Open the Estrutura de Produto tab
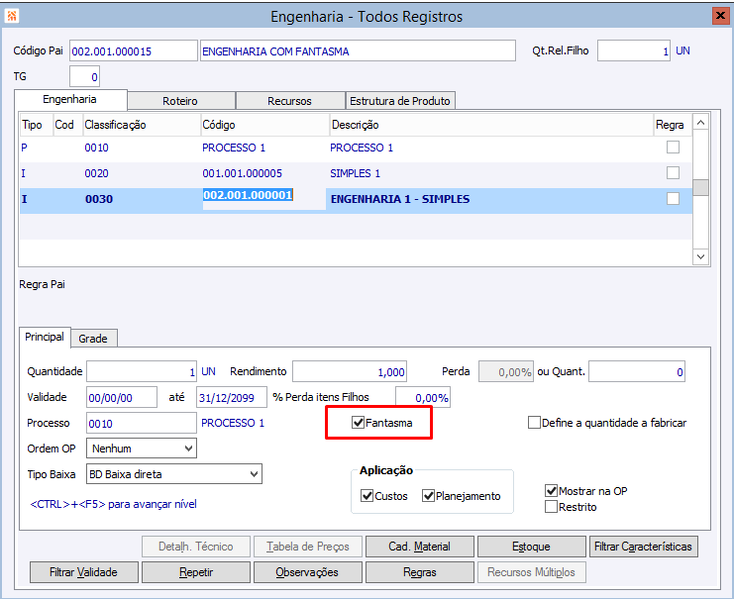The height and width of the screenshot is (599, 734). coord(400,101)
